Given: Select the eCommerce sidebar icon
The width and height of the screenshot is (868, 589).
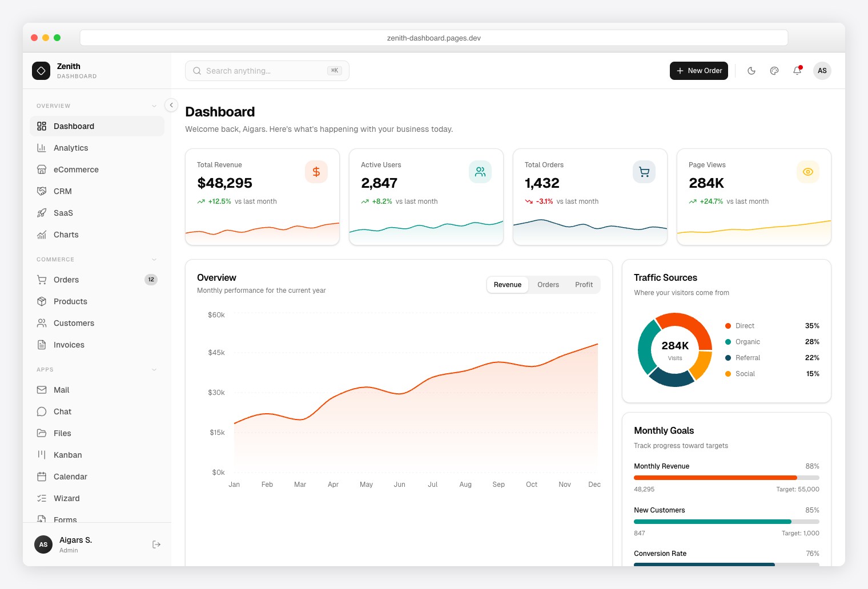Looking at the screenshot, I should pyautogui.click(x=42, y=170).
